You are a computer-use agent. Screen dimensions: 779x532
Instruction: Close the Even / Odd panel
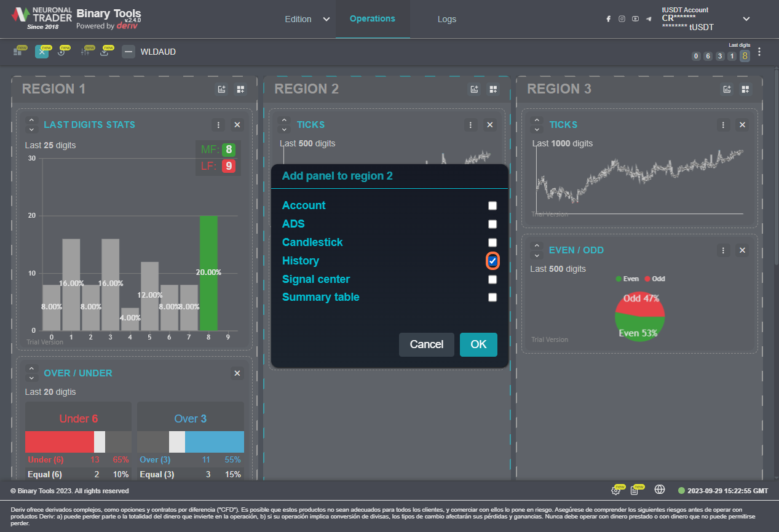point(742,250)
